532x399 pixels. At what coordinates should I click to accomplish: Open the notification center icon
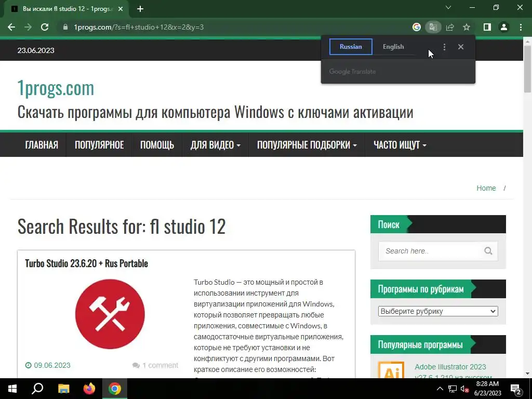[516, 389]
